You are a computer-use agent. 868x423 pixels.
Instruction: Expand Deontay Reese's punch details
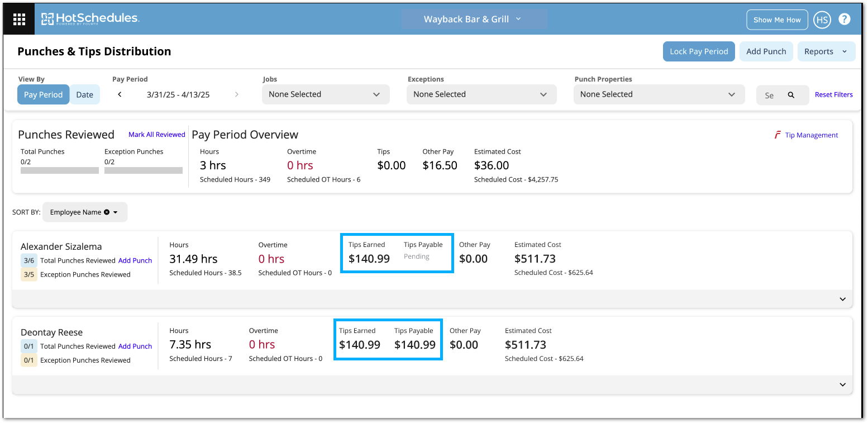pos(843,385)
